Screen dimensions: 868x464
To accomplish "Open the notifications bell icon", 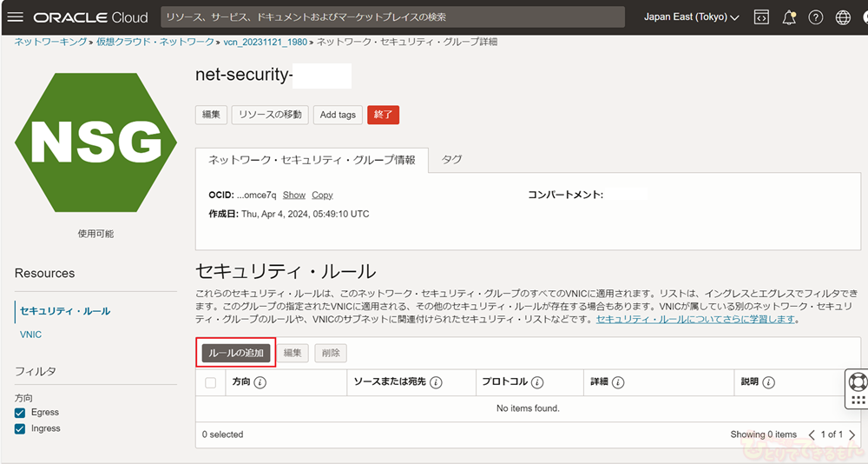I will pos(789,17).
